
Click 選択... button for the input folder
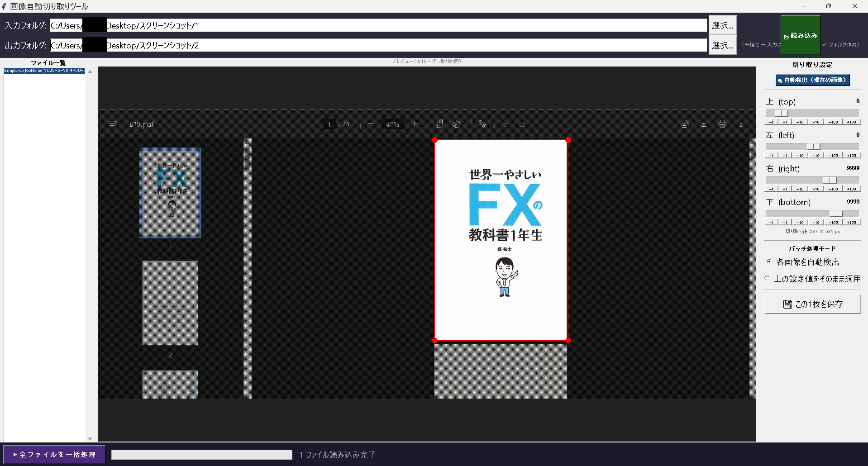click(x=722, y=25)
